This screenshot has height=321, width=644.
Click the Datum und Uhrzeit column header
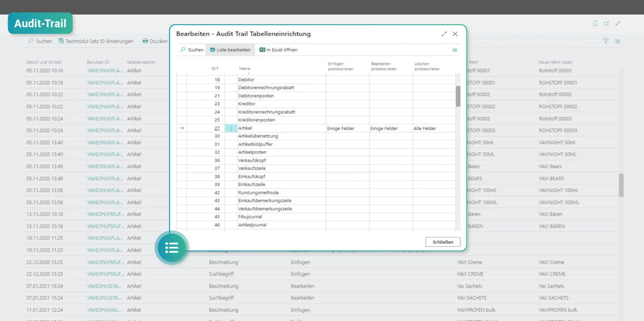tap(44, 62)
